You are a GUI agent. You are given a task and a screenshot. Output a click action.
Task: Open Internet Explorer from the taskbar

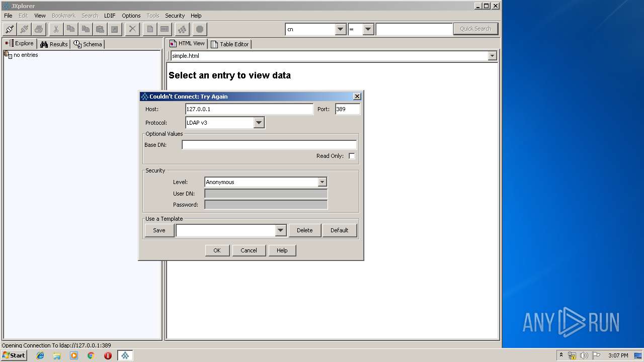[40, 355]
